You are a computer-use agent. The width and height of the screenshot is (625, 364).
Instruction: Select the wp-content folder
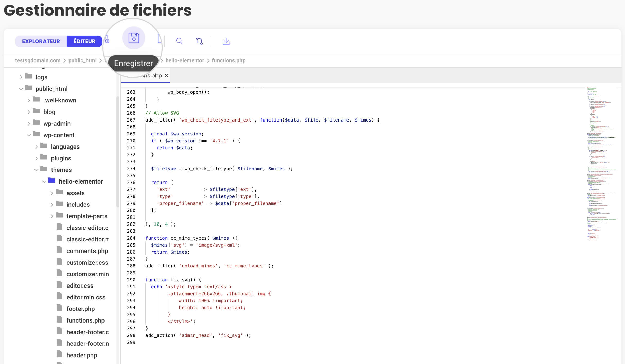point(59,135)
